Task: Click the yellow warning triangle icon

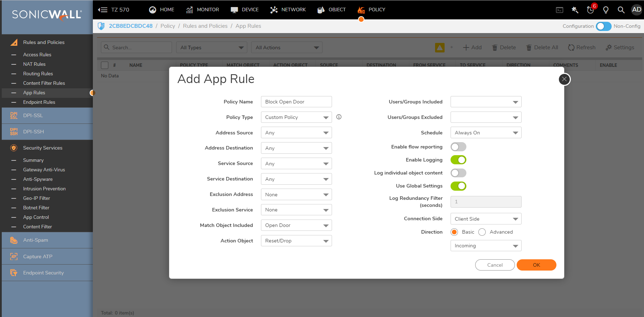Action: [440, 47]
